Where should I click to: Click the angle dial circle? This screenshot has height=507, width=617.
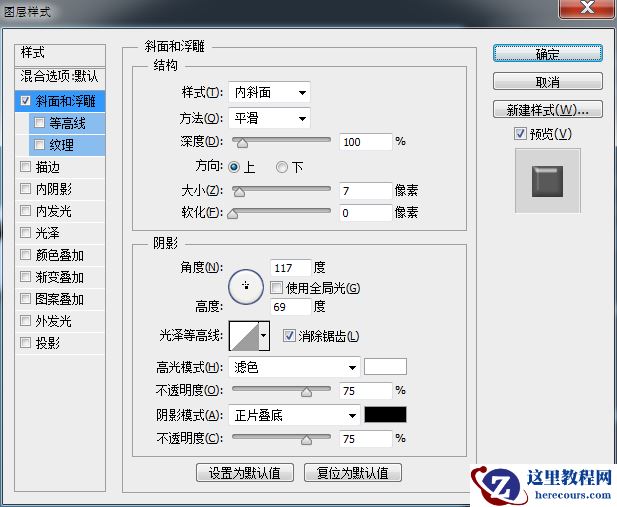(x=246, y=287)
